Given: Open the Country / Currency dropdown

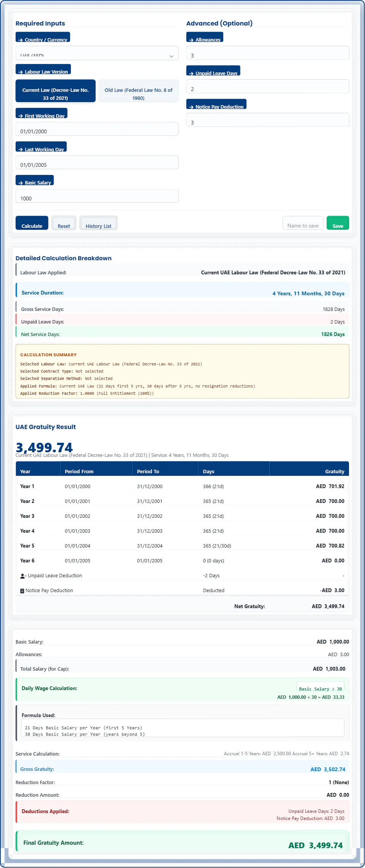Looking at the screenshot, I should click(97, 53).
